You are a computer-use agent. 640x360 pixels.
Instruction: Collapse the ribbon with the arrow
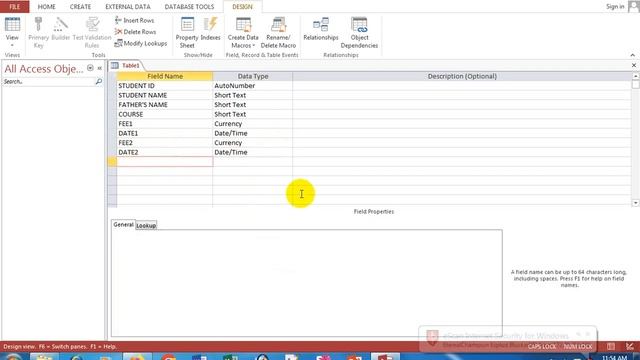pyautogui.click(x=632, y=55)
